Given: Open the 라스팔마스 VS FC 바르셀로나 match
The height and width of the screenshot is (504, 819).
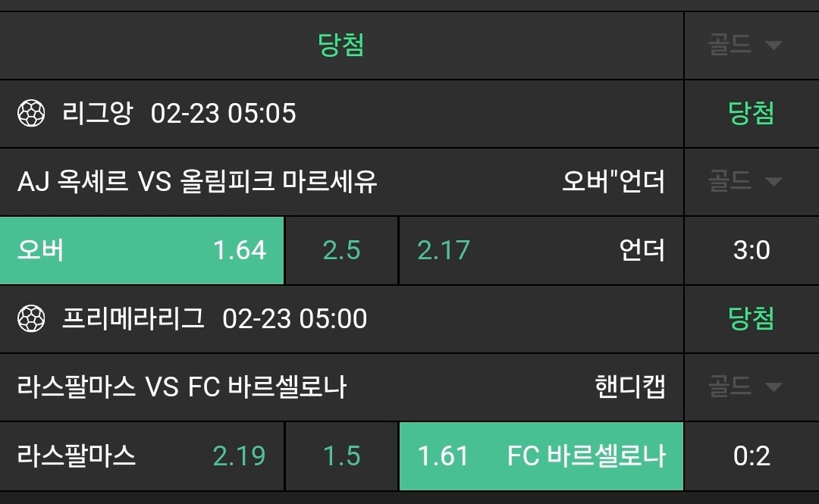Looking at the screenshot, I should pyautogui.click(x=182, y=387).
